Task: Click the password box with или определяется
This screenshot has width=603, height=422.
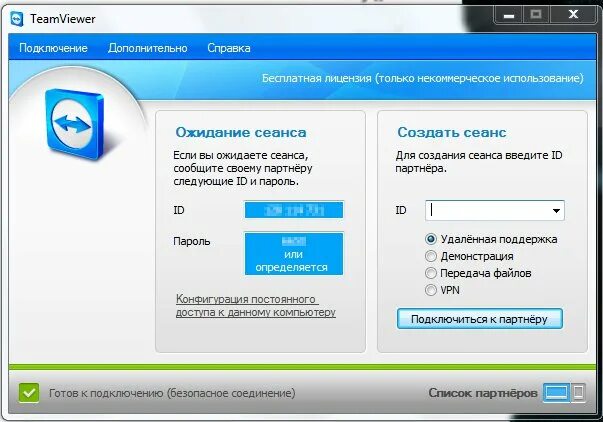Action: click(x=294, y=254)
